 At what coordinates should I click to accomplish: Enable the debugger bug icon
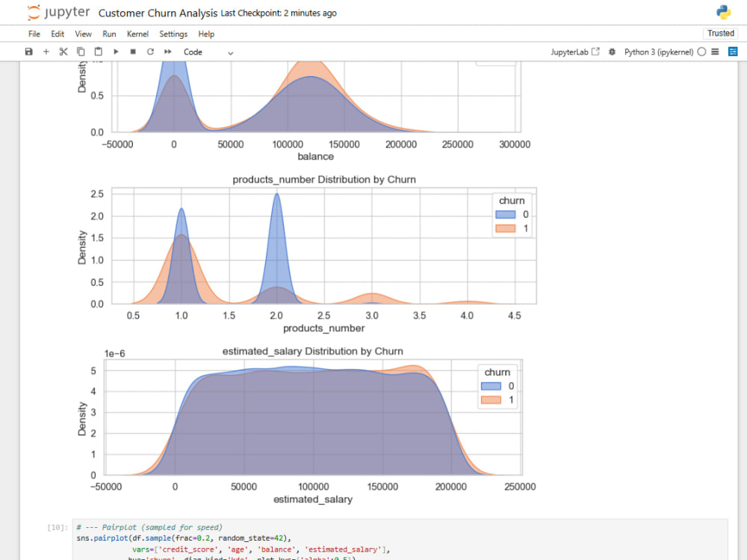coord(613,52)
